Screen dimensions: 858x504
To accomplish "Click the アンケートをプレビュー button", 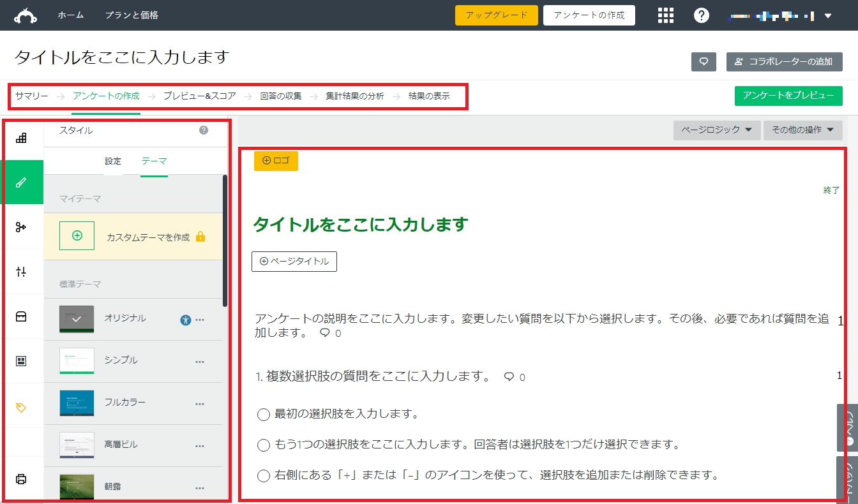I will click(x=788, y=96).
